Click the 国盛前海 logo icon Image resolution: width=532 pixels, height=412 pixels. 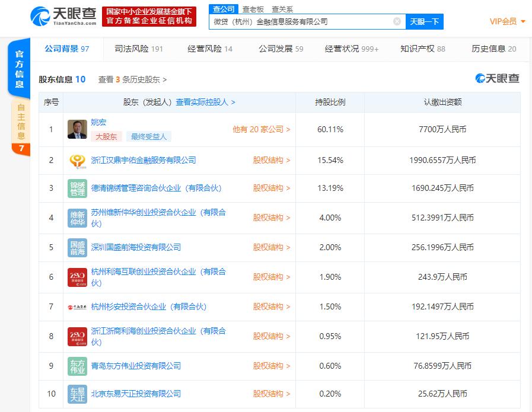77,248
